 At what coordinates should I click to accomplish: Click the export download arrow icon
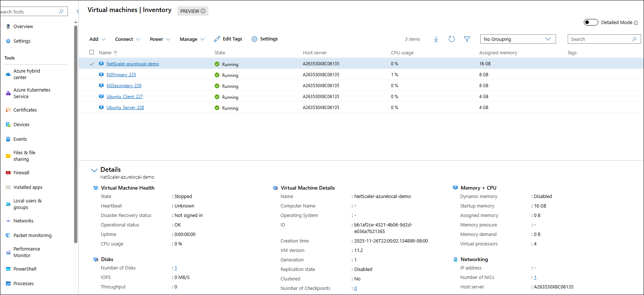coord(436,39)
